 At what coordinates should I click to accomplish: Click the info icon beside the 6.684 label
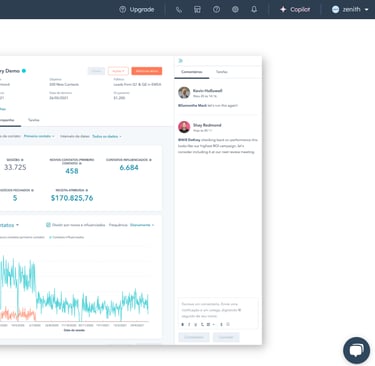coord(150,160)
